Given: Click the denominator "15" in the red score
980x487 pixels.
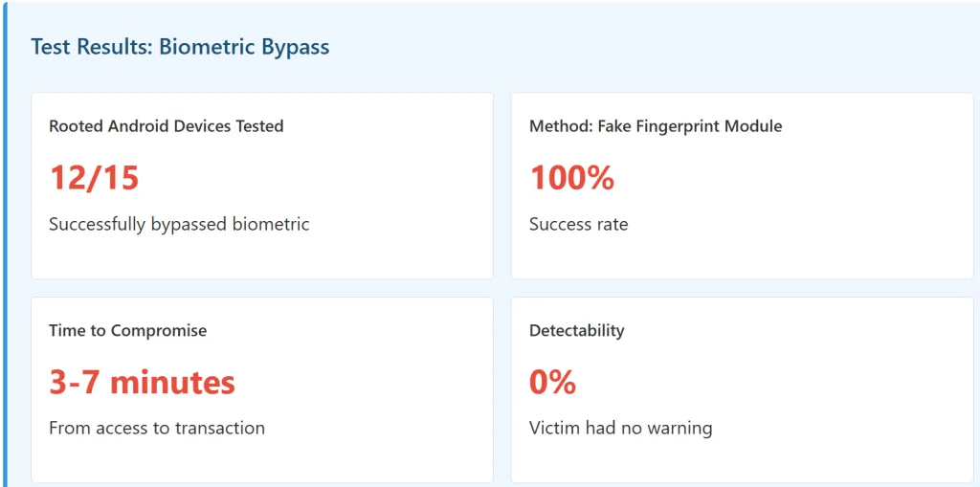Looking at the screenshot, I should tap(119, 178).
